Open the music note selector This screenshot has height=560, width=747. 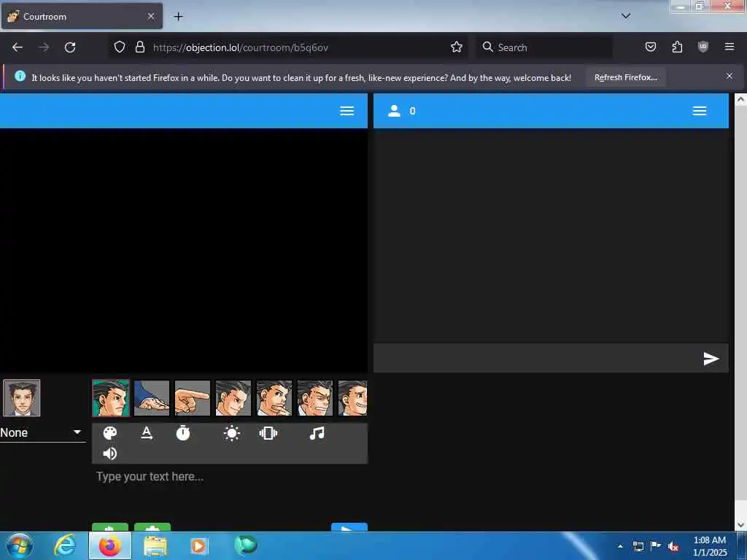tap(317, 433)
